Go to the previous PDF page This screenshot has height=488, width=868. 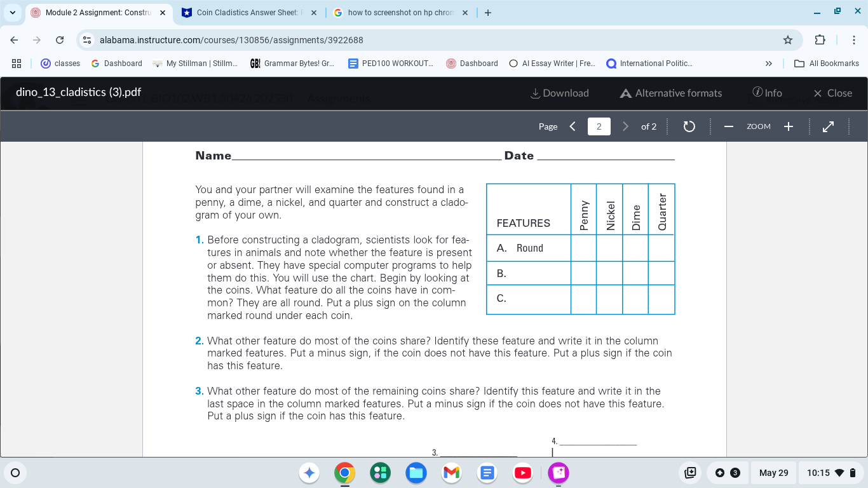572,126
